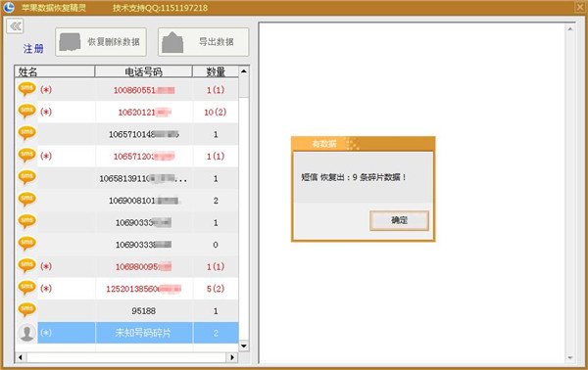Click the right panel scroll up arrow
Image resolution: width=588 pixels, height=370 pixels.
570,28
